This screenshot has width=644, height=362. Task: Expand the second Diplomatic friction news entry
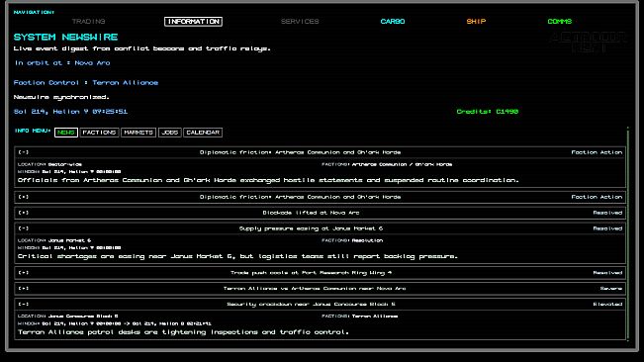coord(24,197)
